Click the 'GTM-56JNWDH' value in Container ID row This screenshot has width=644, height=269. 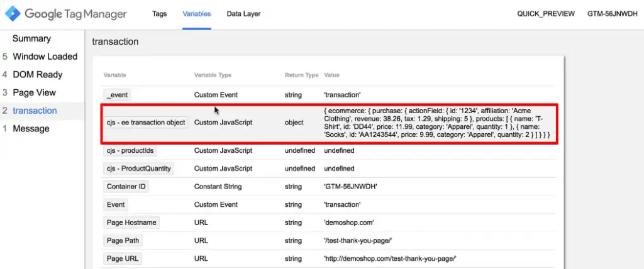350,187
